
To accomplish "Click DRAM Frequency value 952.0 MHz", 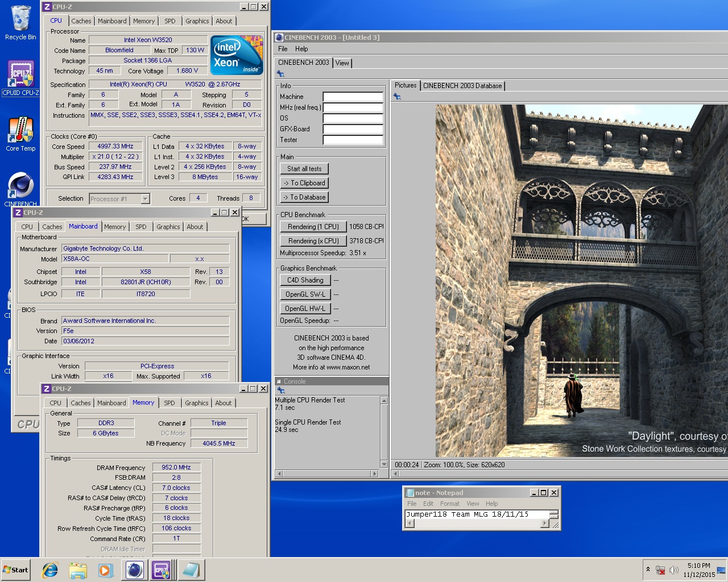I will [x=176, y=468].
